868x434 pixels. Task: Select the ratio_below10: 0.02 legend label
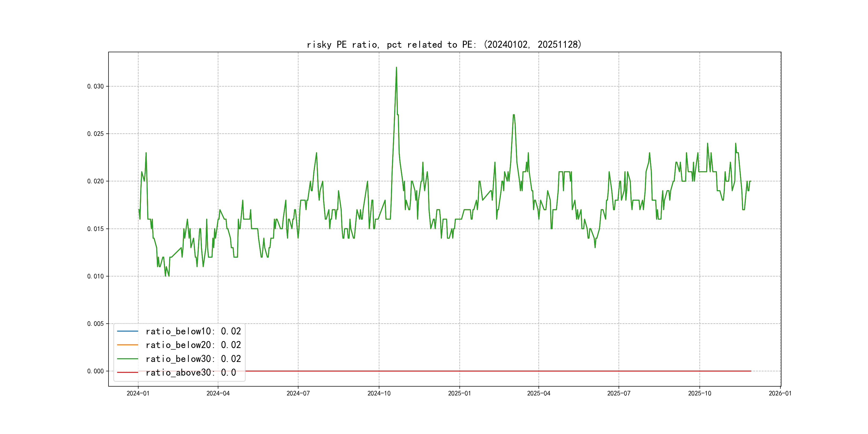point(193,331)
